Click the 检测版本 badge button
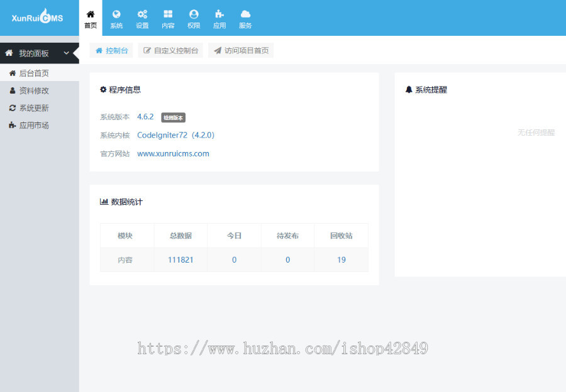 point(174,117)
